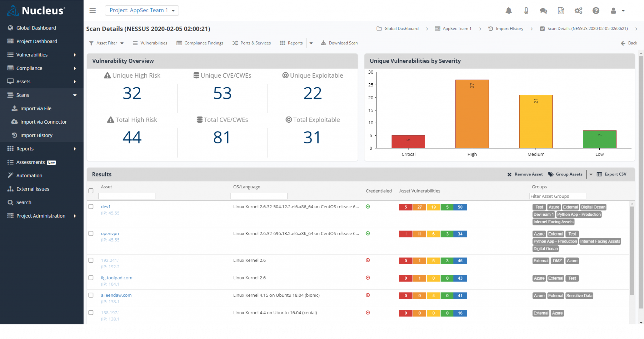Screen dimensions: 644x339
Task: Click the red Critical bar in chart
Action: [408, 142]
